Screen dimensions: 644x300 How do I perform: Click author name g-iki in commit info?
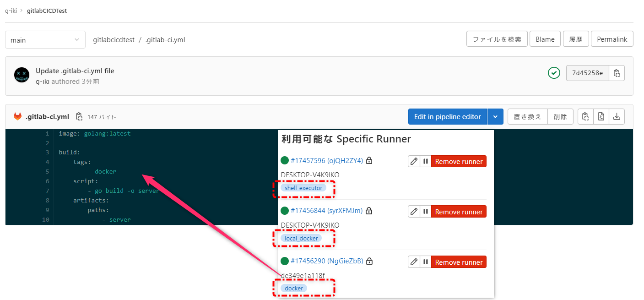tap(43, 82)
